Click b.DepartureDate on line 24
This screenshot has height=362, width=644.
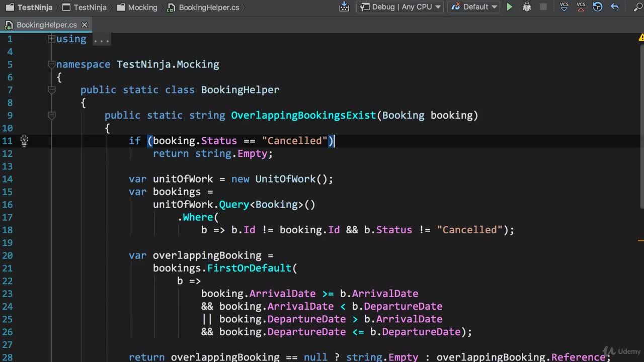point(397,306)
